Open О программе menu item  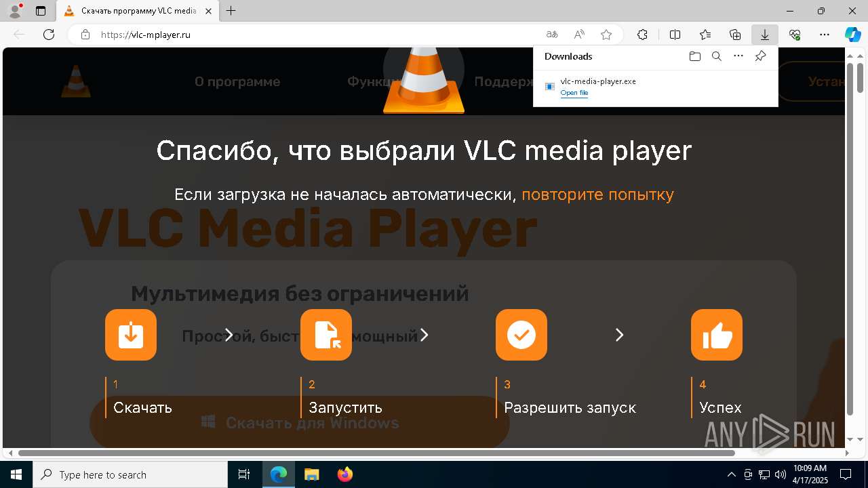pos(237,82)
